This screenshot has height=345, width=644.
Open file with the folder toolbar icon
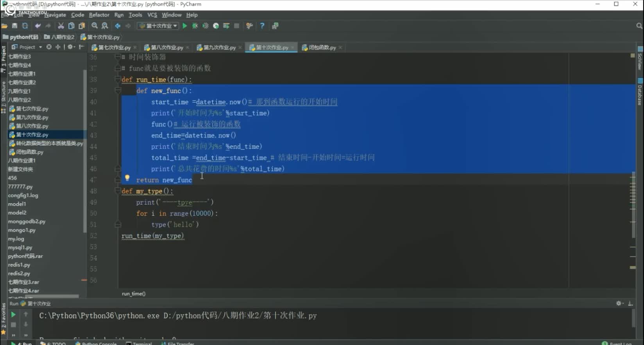point(4,26)
